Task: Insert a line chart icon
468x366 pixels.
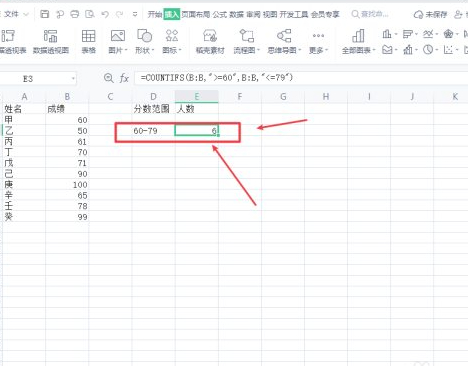Action: (x=428, y=34)
